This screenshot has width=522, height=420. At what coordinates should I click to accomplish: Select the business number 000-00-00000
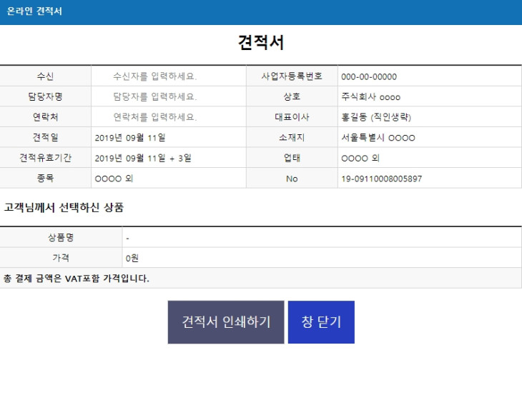pos(369,76)
